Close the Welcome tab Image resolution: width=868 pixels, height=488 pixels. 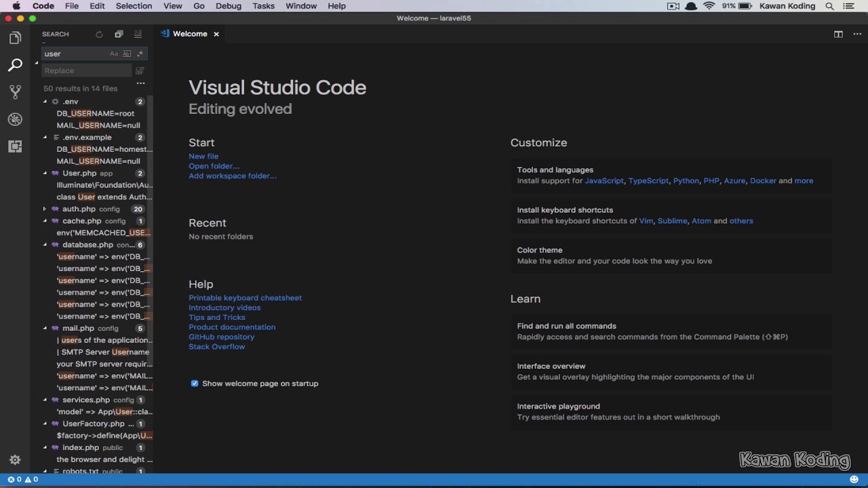216,34
